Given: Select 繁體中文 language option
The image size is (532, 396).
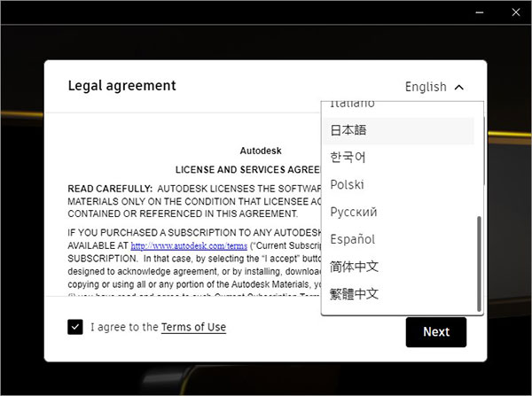Looking at the screenshot, I should click(398, 293).
